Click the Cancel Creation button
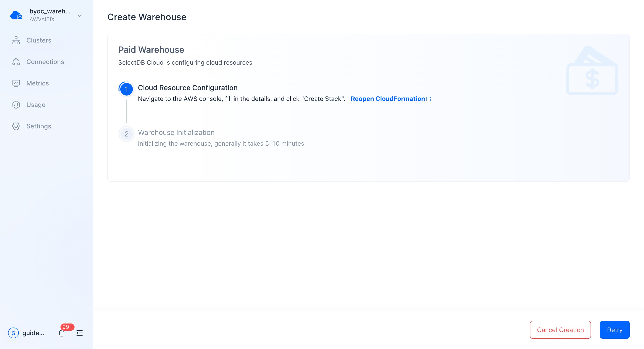This screenshot has width=644, height=349. [560, 330]
